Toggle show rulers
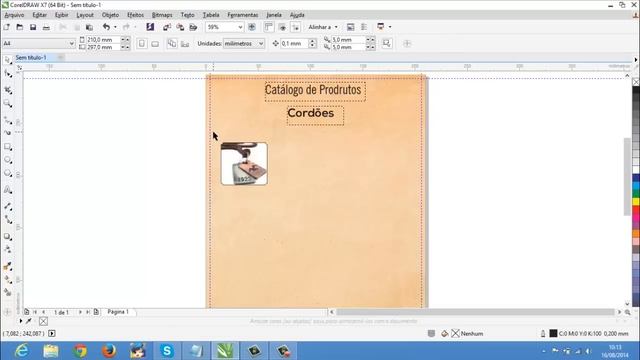The width and height of the screenshot is (640, 360). 269,27
